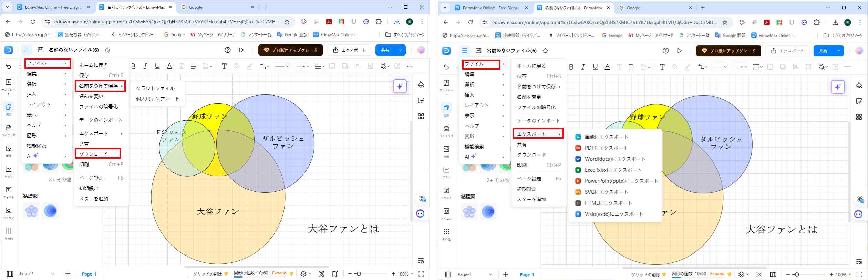
Task: Toggle Italic formatting in the left window
Action: pyautogui.click(x=145, y=66)
